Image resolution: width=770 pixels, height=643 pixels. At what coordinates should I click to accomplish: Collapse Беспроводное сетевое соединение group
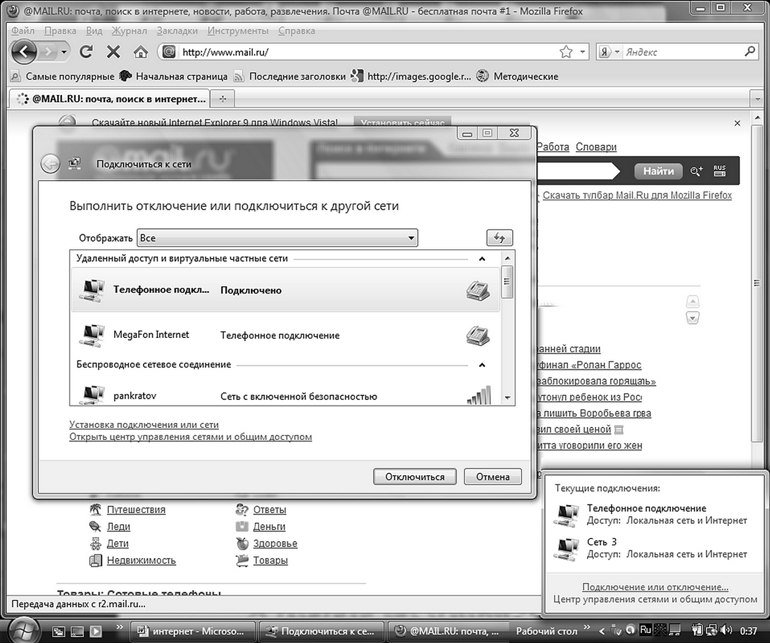click(482, 364)
